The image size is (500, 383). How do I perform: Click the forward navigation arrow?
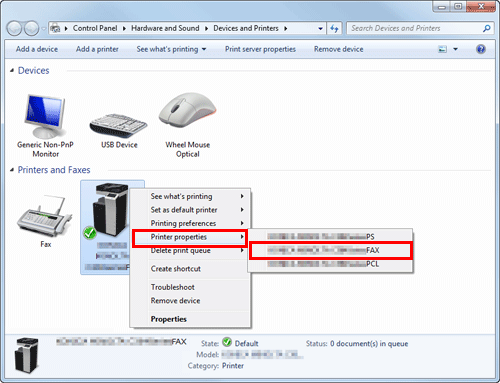(x=32, y=29)
